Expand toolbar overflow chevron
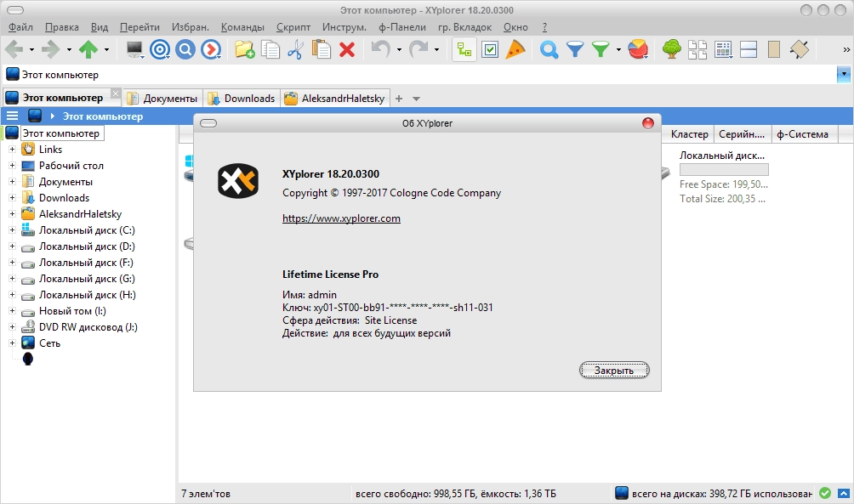Image resolution: width=854 pixels, height=504 pixels. 846,49
